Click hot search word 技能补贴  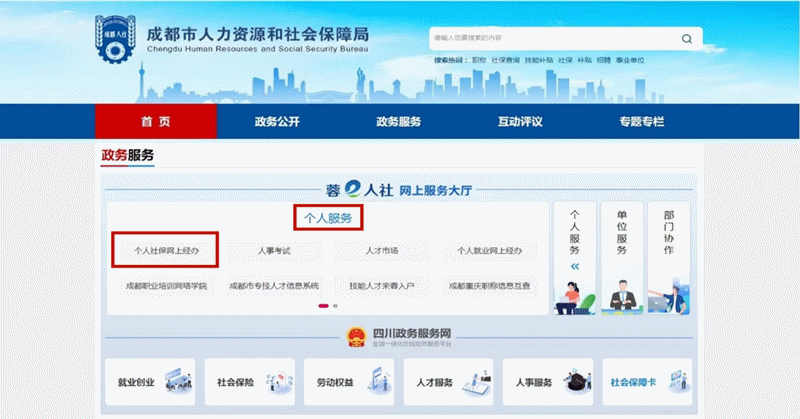coord(539,60)
